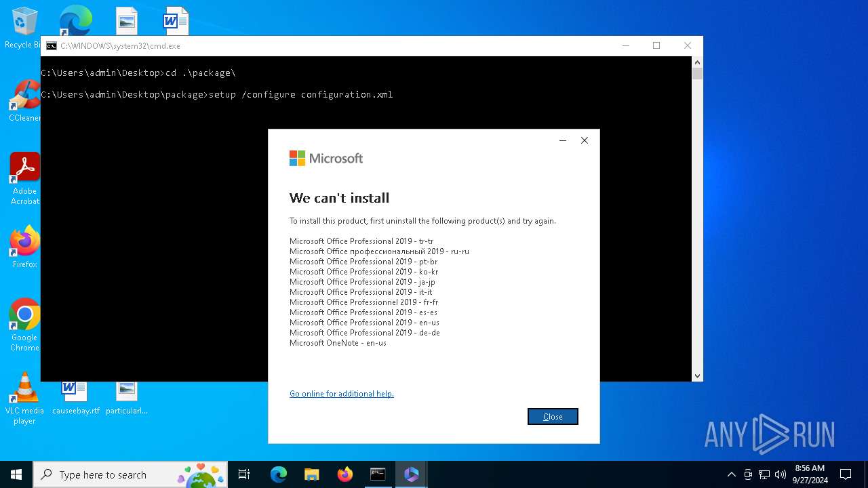Open the clock showing 8:56 AM
Viewport: 868px width, 488px height.
(810, 474)
